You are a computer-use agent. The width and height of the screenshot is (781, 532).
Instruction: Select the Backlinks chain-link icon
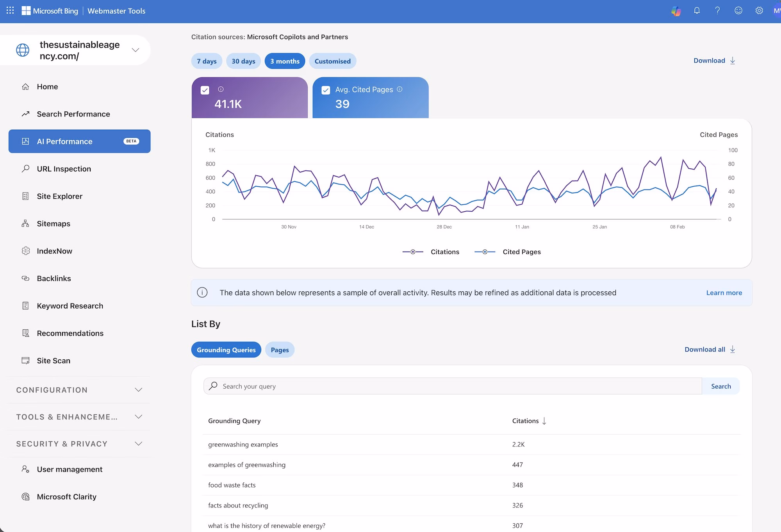click(25, 278)
